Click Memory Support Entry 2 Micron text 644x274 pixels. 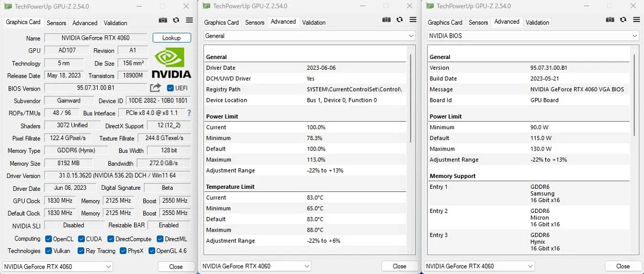click(x=540, y=218)
